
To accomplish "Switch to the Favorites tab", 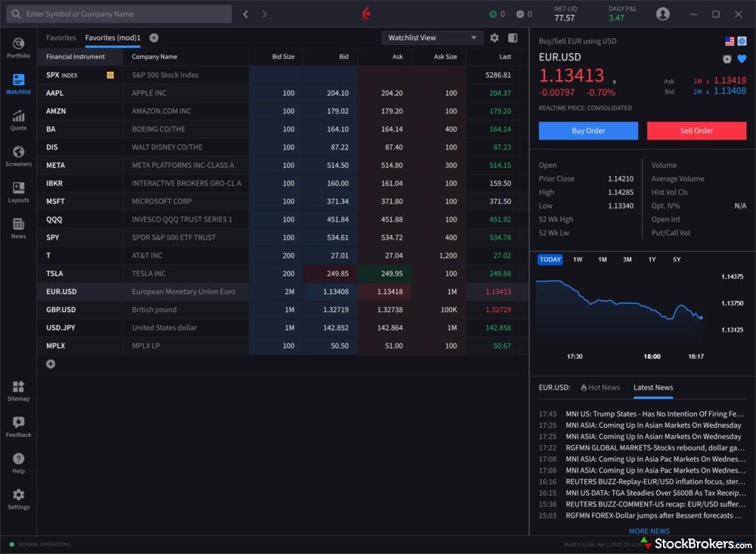I will tap(61, 38).
